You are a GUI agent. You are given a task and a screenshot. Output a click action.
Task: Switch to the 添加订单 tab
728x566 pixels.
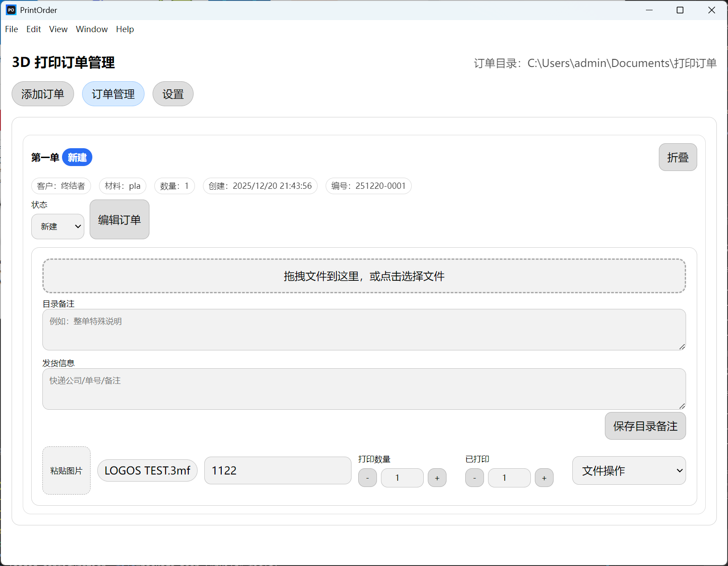click(x=43, y=94)
